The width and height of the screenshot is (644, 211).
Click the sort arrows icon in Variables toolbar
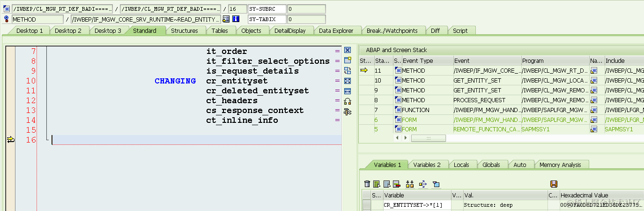point(410,184)
